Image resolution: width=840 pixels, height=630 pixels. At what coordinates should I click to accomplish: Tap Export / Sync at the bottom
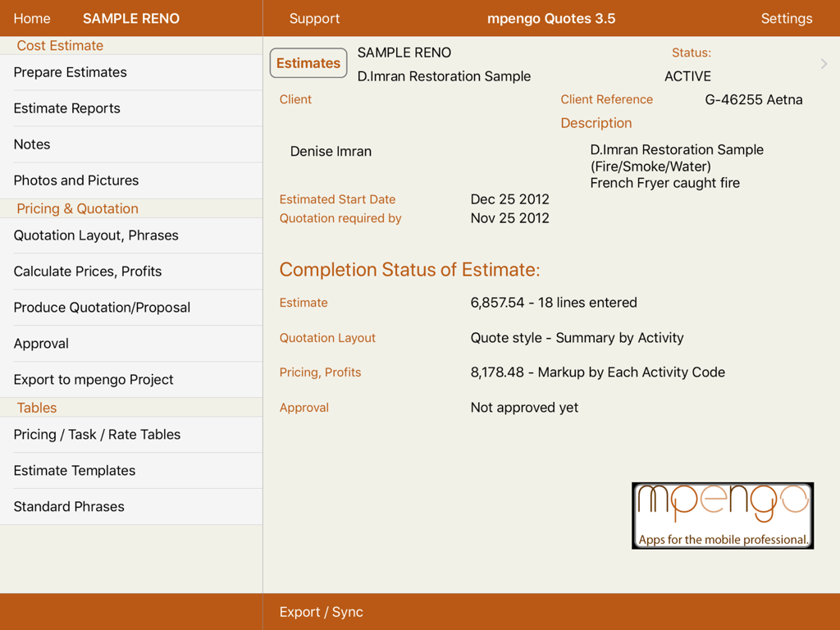[321, 612]
